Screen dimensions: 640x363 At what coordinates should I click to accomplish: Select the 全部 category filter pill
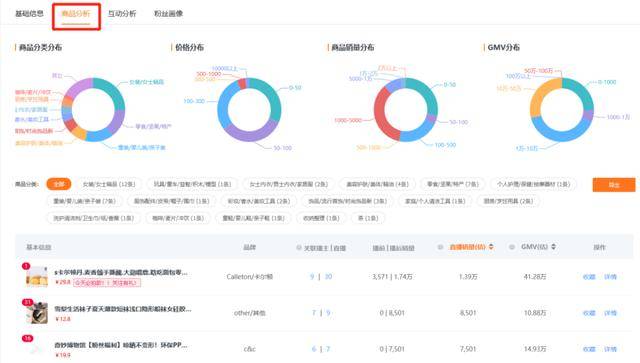pos(59,184)
